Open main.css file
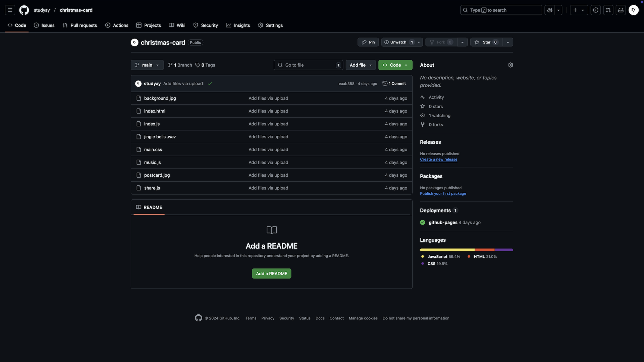This screenshot has height=362, width=644. [x=153, y=149]
